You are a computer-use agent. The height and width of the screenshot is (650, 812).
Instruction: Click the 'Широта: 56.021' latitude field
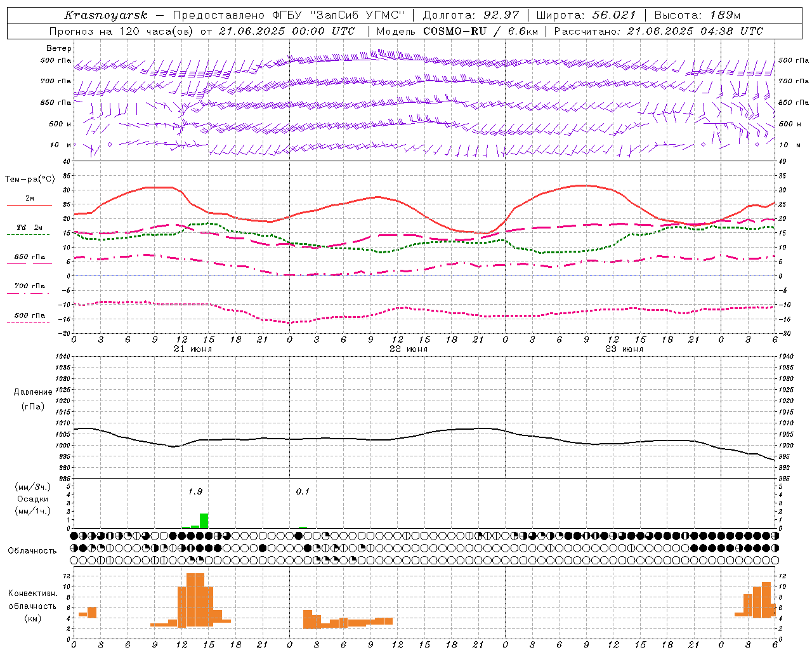coord(586,15)
